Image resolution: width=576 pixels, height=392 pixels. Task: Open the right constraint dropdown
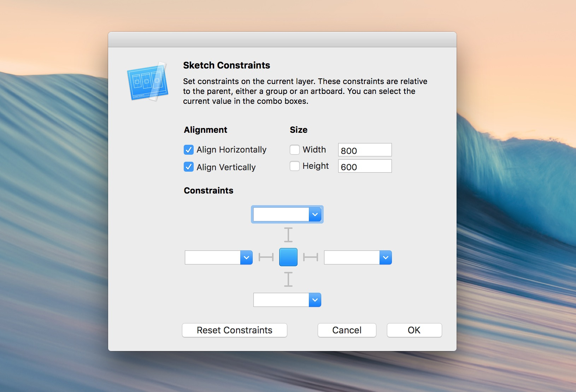click(x=386, y=257)
